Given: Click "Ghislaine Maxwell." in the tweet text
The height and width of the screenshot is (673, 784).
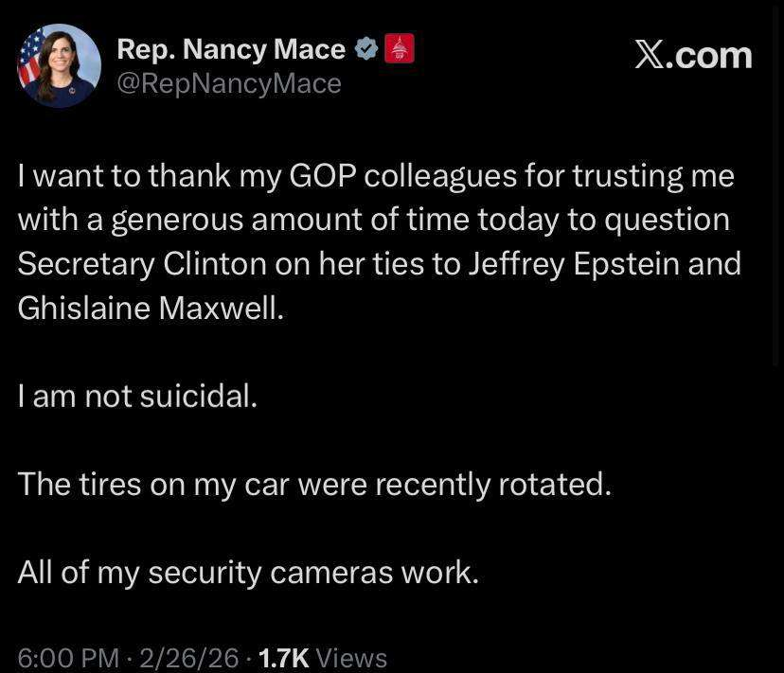Looking at the screenshot, I should (151, 308).
